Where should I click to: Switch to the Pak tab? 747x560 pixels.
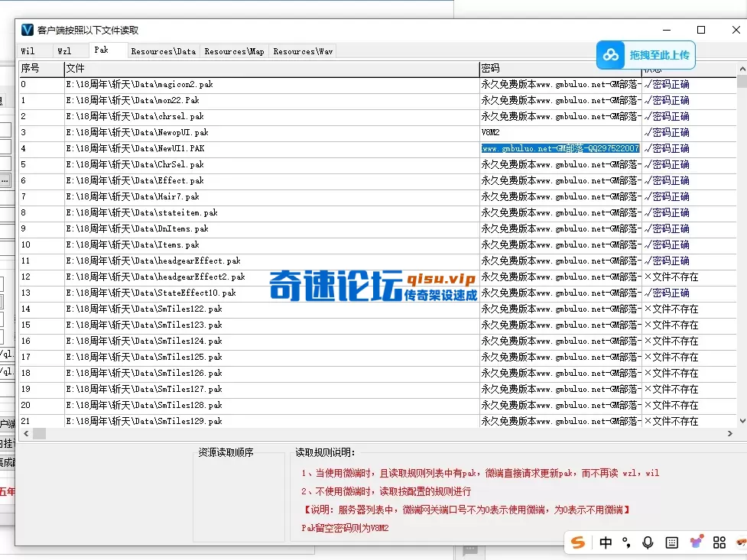(107, 51)
